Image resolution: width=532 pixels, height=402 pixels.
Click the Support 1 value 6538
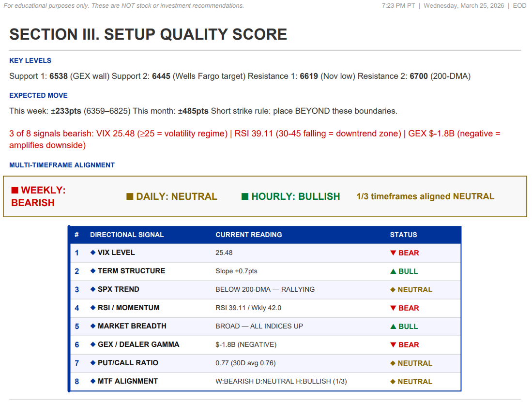[x=59, y=76]
